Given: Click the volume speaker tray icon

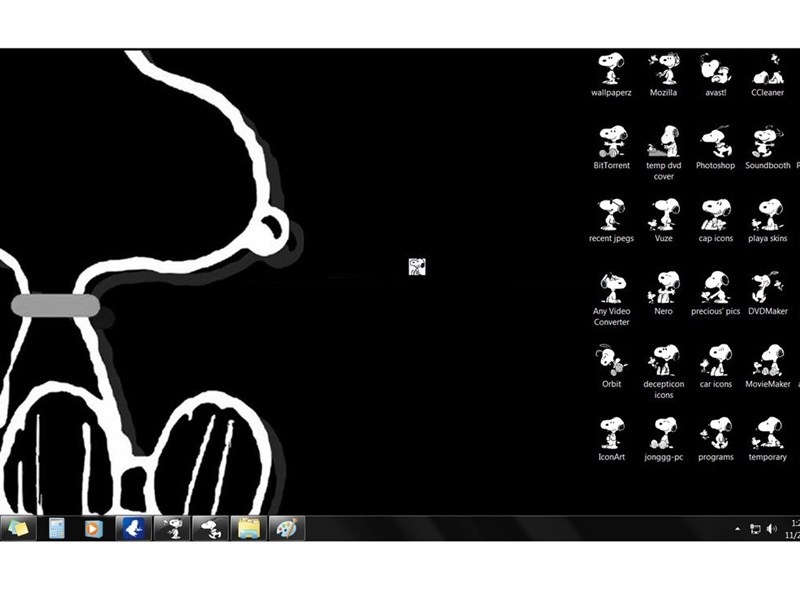Looking at the screenshot, I should pos(772,529).
